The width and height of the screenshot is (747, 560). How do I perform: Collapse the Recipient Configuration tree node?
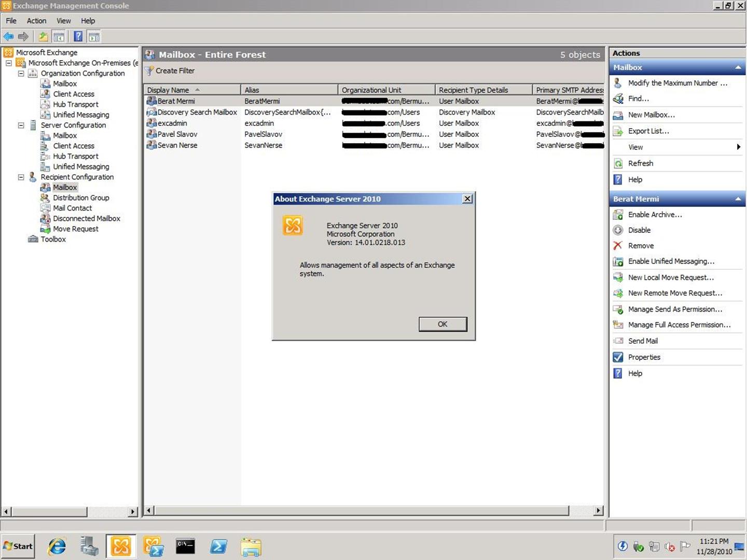(x=21, y=177)
